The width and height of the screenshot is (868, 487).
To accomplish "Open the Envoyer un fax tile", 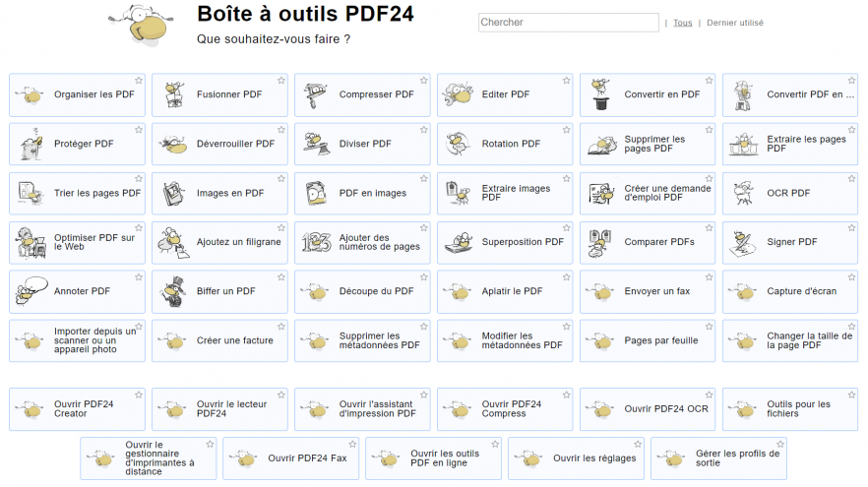I will (648, 291).
